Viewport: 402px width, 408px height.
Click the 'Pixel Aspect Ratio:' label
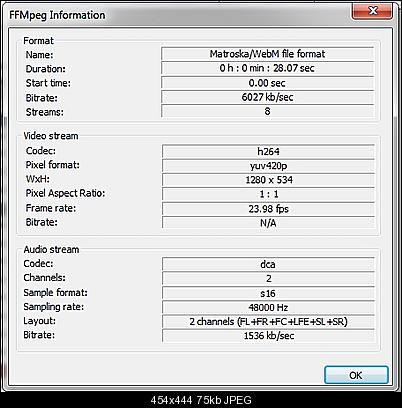[x=65, y=193]
